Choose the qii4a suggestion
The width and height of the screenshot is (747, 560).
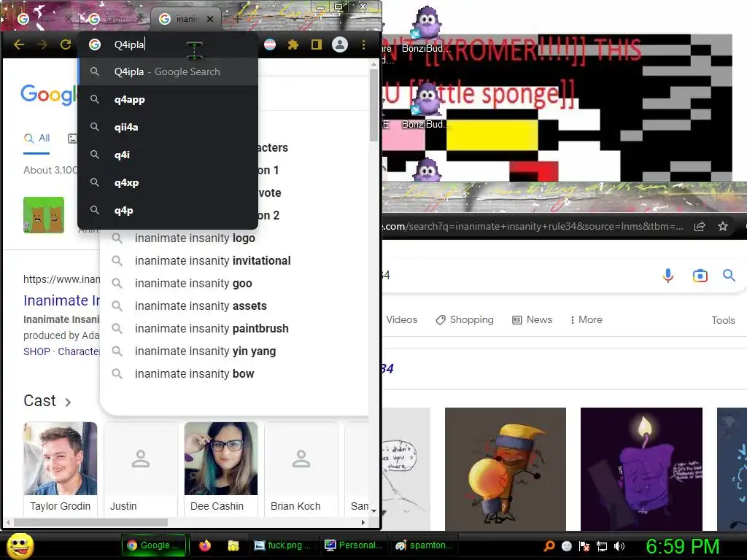pyautogui.click(x=168, y=127)
